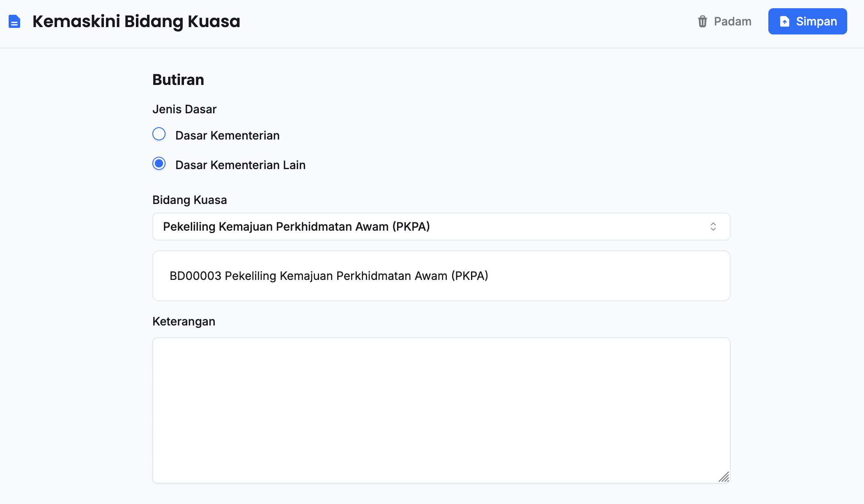Click the Butiran section heading
The height and width of the screenshot is (504, 864).
point(178,80)
